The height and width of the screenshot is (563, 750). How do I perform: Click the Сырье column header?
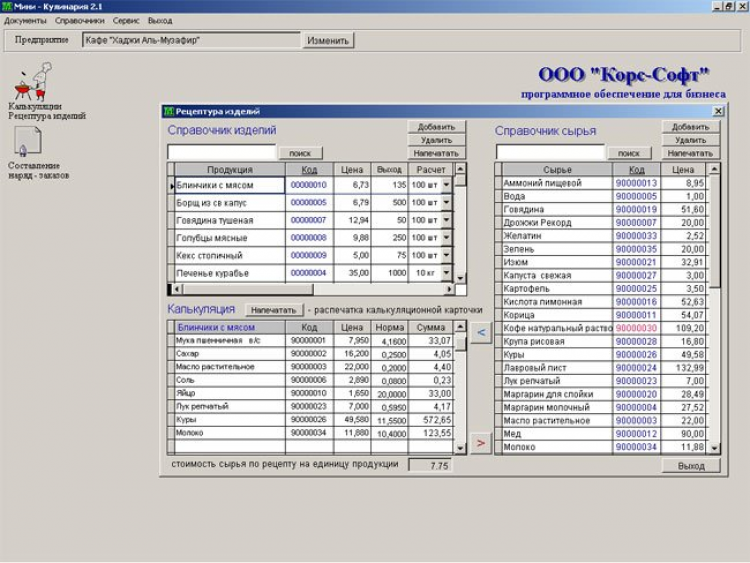pos(557,170)
